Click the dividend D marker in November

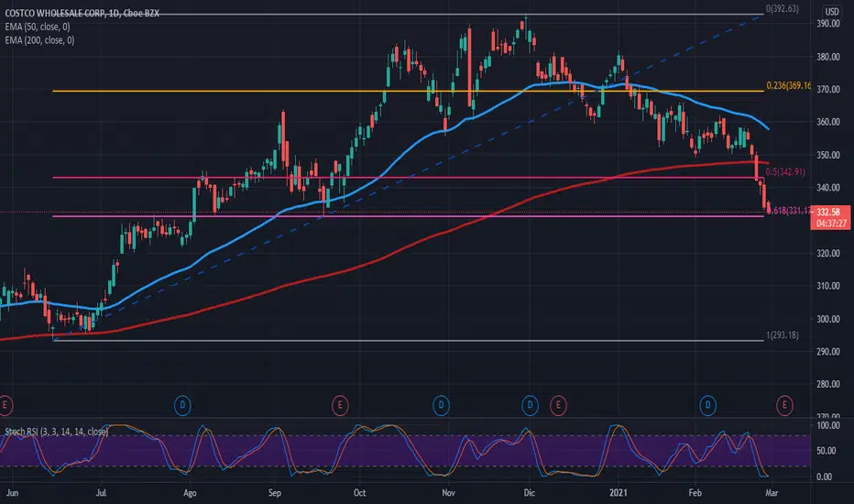pyautogui.click(x=441, y=405)
